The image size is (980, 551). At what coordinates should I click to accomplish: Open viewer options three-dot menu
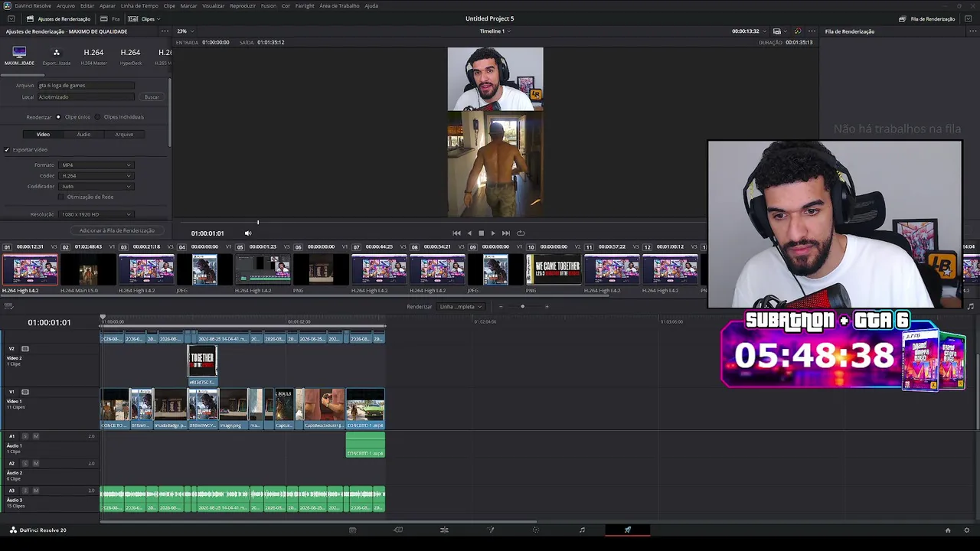(812, 31)
